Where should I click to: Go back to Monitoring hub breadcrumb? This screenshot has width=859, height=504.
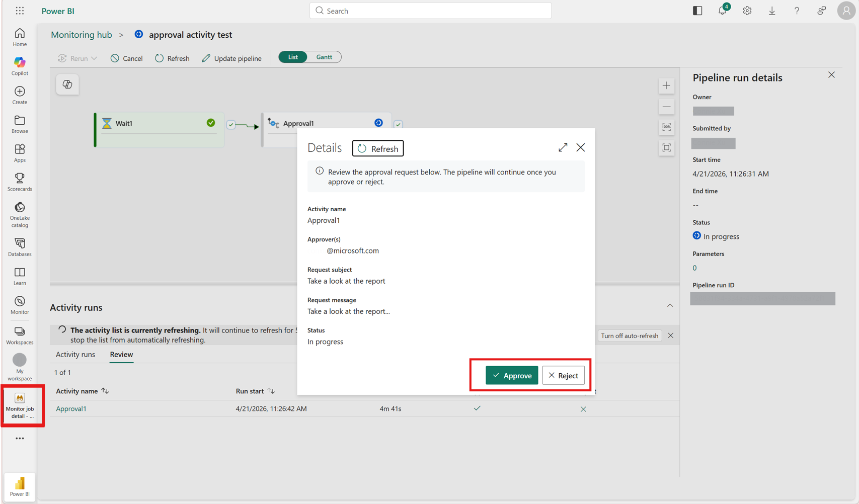82,35
